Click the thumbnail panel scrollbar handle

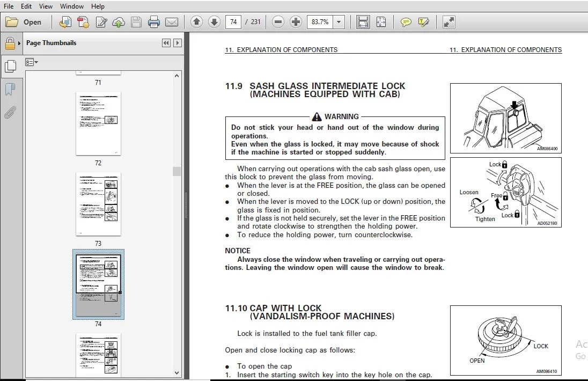tap(177, 171)
